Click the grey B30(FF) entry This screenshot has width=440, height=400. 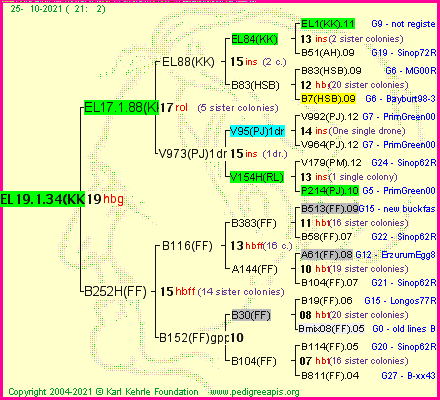point(251,315)
